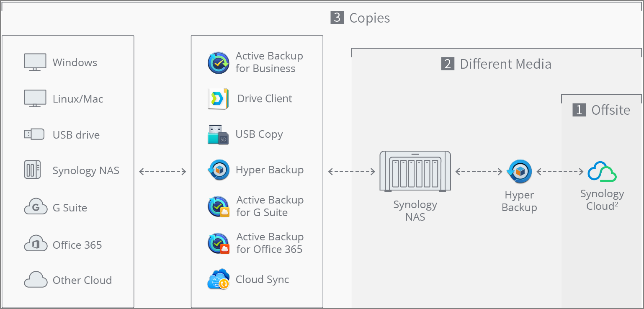Click the large Synology NAS device illustration
The width and height of the screenshot is (644, 309).
pos(415,172)
